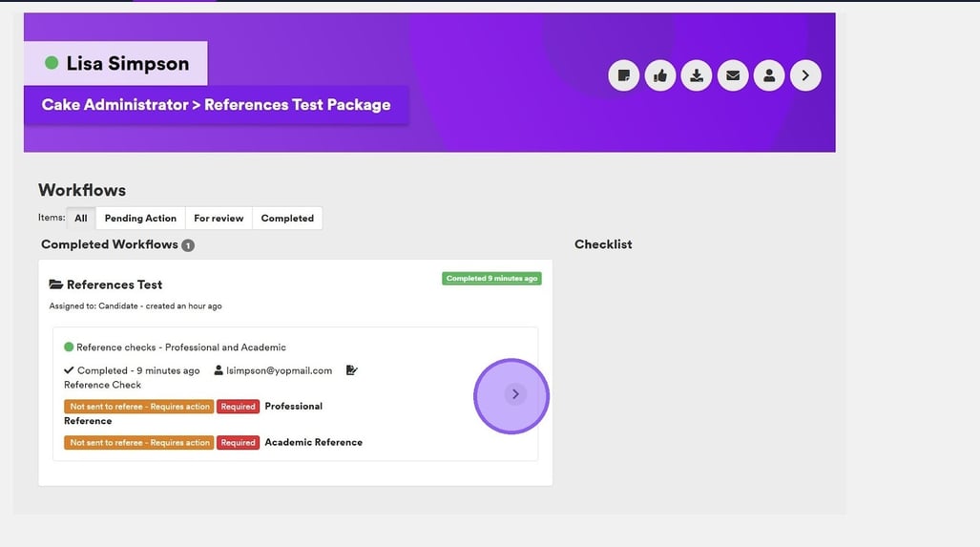The height and width of the screenshot is (547, 980).
Task: Click the orange status badge for Professional Reference
Action: click(139, 407)
